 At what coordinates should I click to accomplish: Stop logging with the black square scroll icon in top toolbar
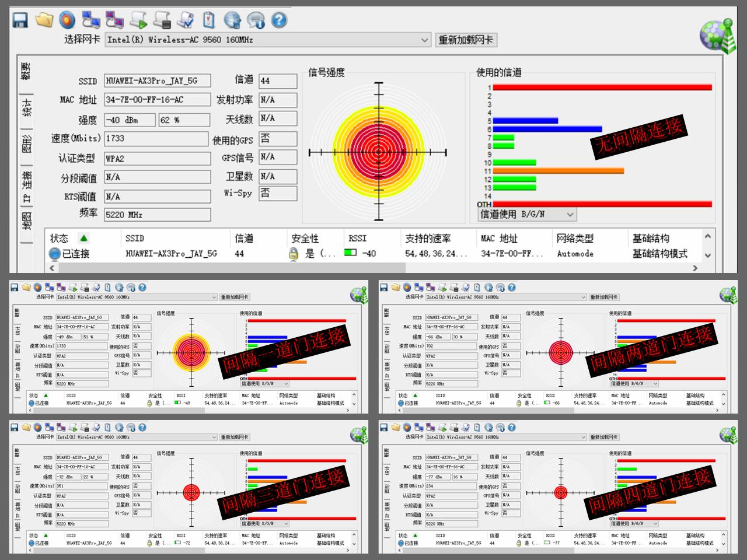point(162,20)
